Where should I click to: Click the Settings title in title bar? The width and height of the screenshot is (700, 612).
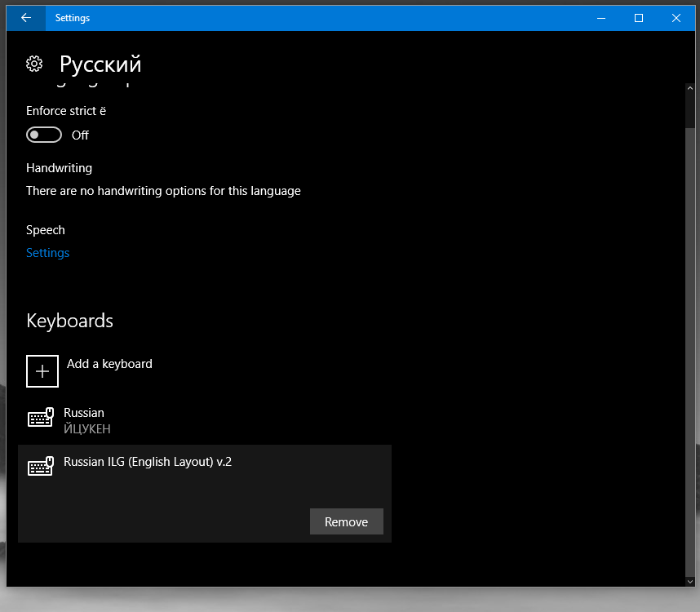(73, 18)
